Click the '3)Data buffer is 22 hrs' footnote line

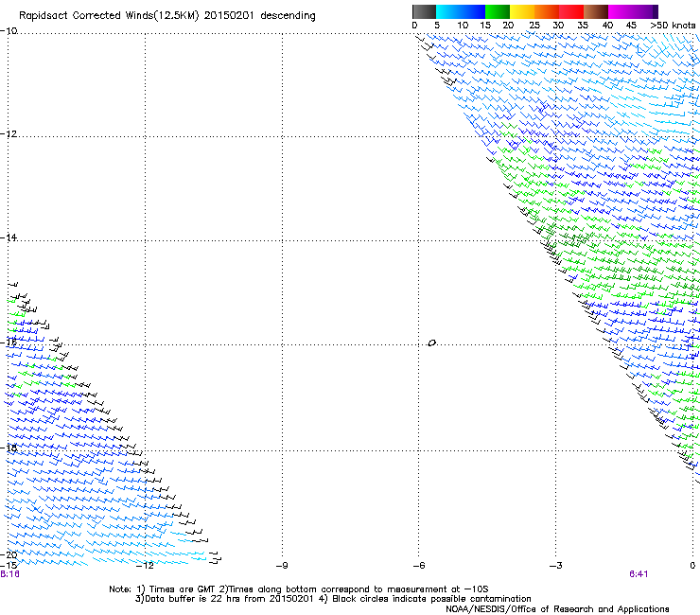[333, 599]
